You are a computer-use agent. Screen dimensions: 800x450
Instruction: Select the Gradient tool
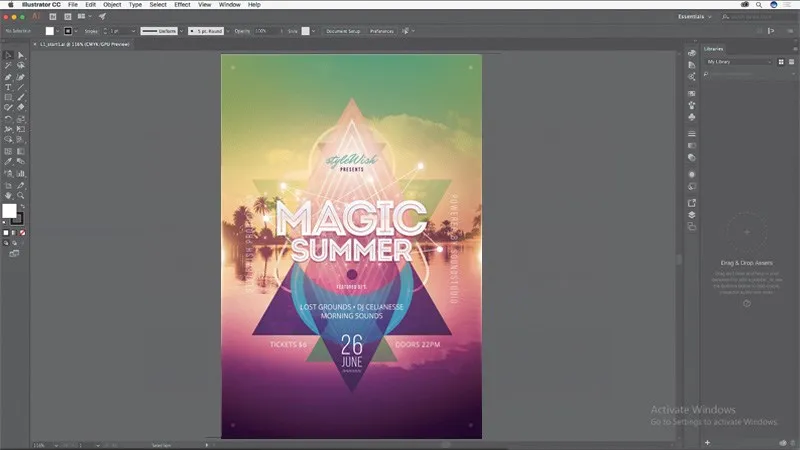(21, 152)
